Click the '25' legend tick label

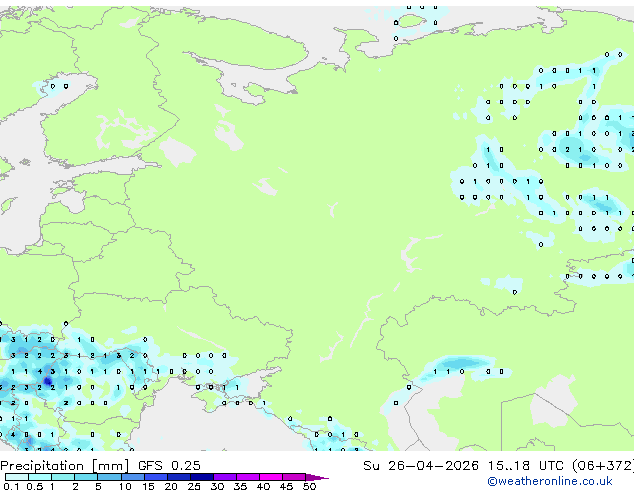tap(194, 486)
